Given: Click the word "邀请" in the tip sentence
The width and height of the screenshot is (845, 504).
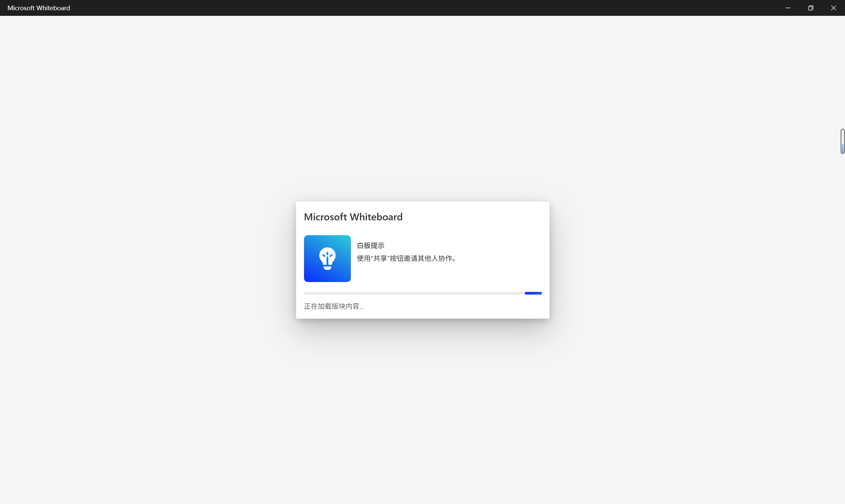Looking at the screenshot, I should pyautogui.click(x=410, y=258).
